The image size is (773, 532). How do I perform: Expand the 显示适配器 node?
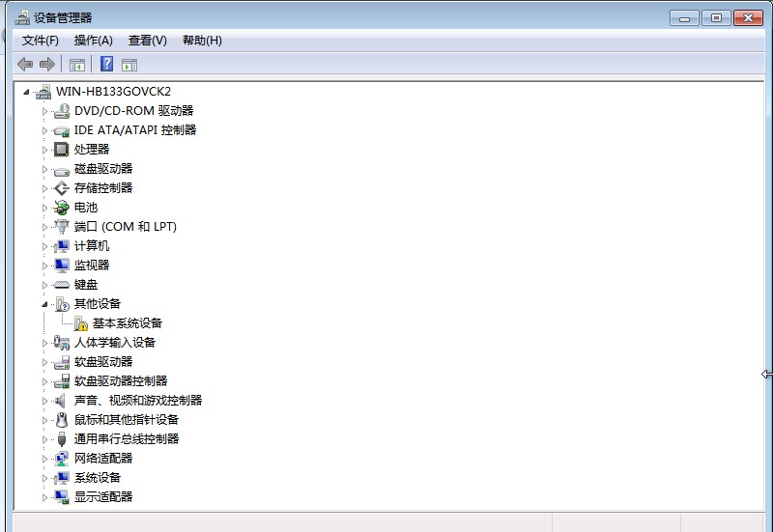tap(44, 497)
